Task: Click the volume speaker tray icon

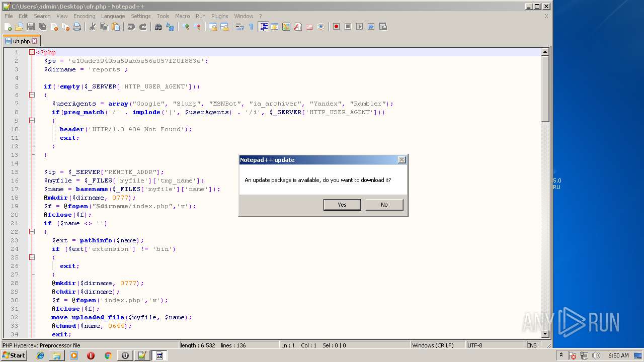Action: 596,355
